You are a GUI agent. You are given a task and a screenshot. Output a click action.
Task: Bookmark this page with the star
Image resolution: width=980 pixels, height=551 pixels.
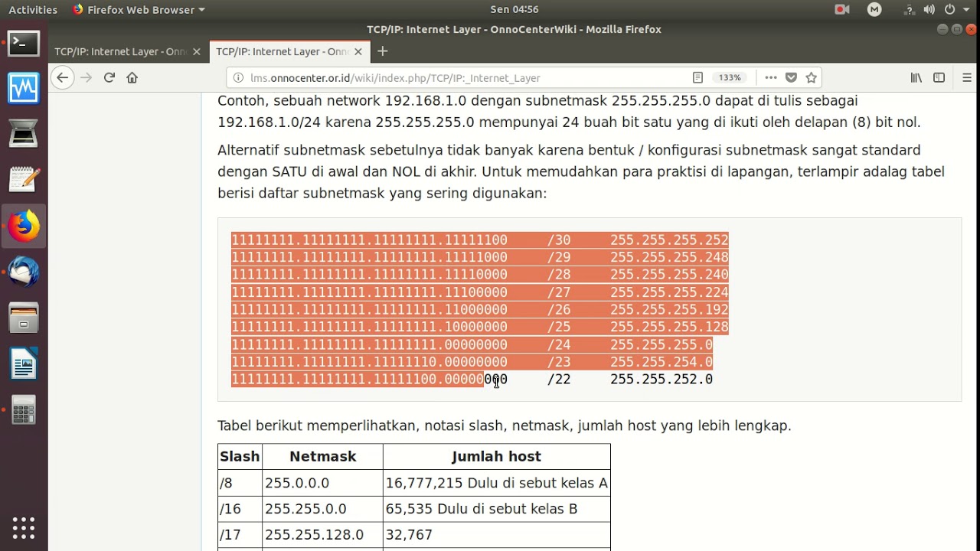812,77
